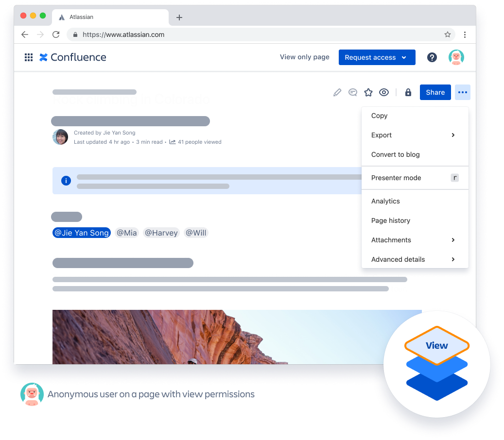Click the Confluence logo

73,57
